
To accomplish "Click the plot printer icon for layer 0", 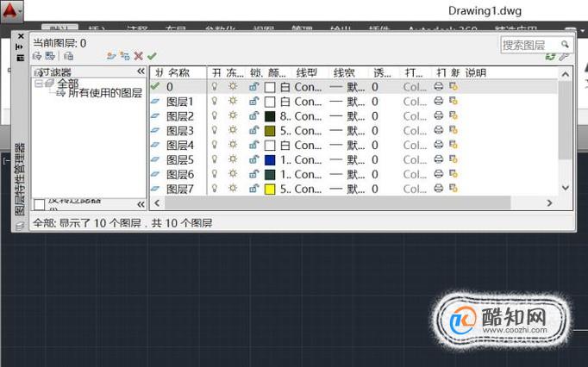I will click(x=438, y=87).
